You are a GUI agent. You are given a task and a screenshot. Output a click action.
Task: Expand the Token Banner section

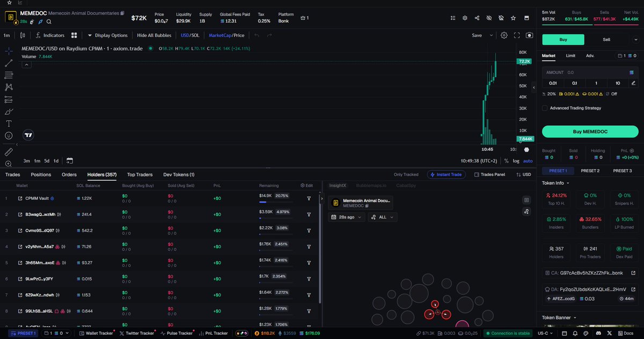558,318
